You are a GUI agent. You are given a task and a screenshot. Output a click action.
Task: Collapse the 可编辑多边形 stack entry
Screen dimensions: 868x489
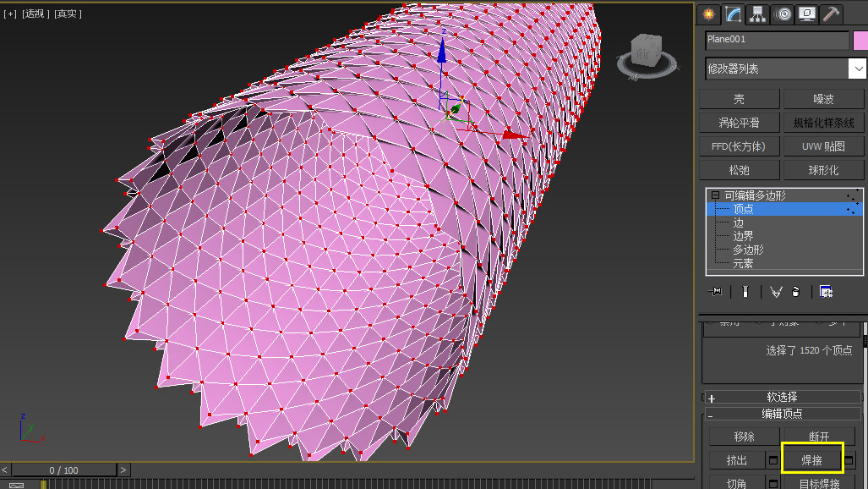715,195
